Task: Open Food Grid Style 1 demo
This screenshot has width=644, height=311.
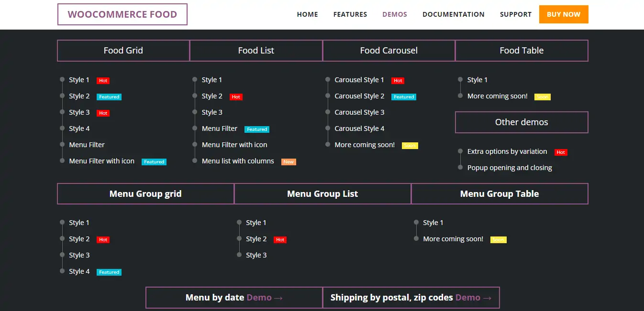Action: [x=79, y=80]
